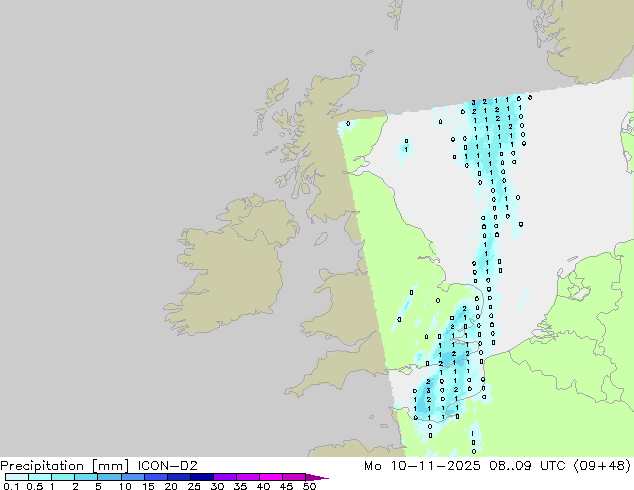Click the '(09+48)' forecast run text

coord(602,466)
